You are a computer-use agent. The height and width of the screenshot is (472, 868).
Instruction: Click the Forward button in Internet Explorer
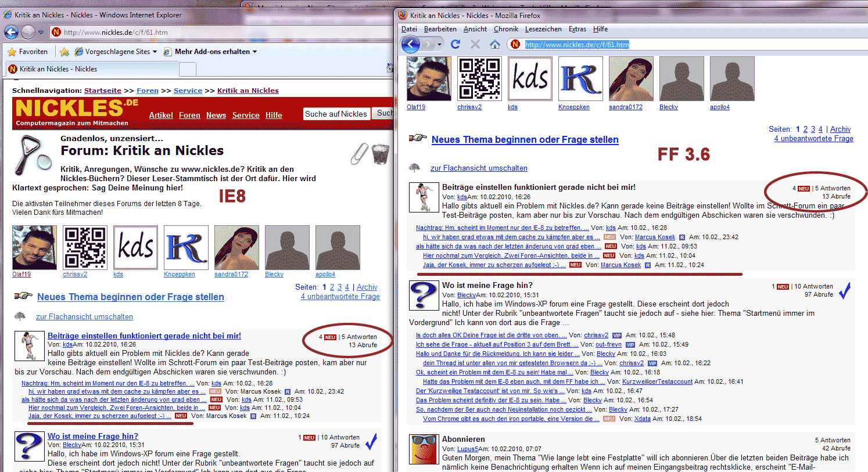click(x=28, y=32)
